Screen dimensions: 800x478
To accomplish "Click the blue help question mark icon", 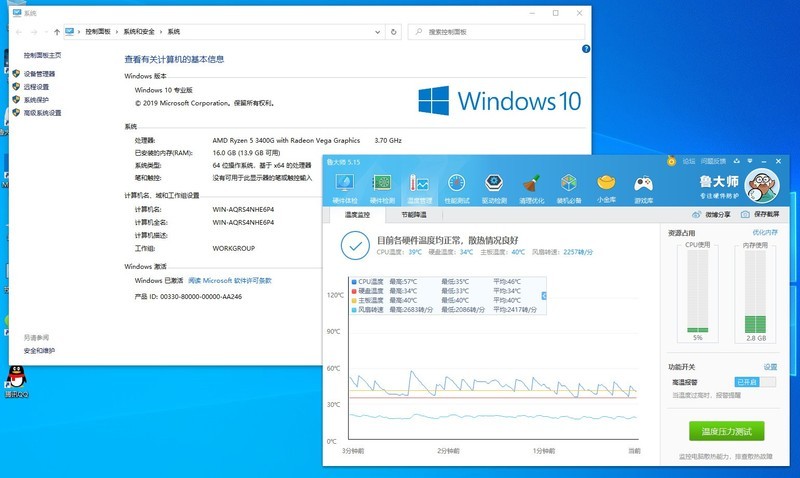I will click(586, 49).
